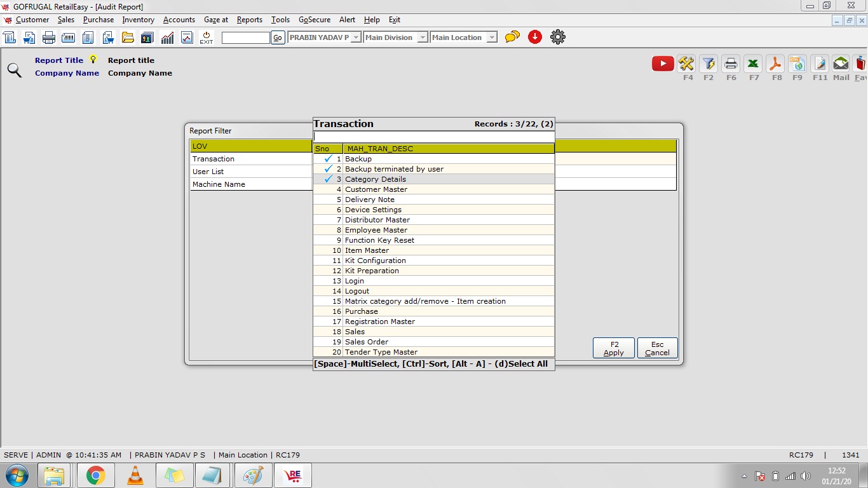This screenshot has height=488, width=868.
Task: Click the Mail envelope icon
Action: coord(841,64)
